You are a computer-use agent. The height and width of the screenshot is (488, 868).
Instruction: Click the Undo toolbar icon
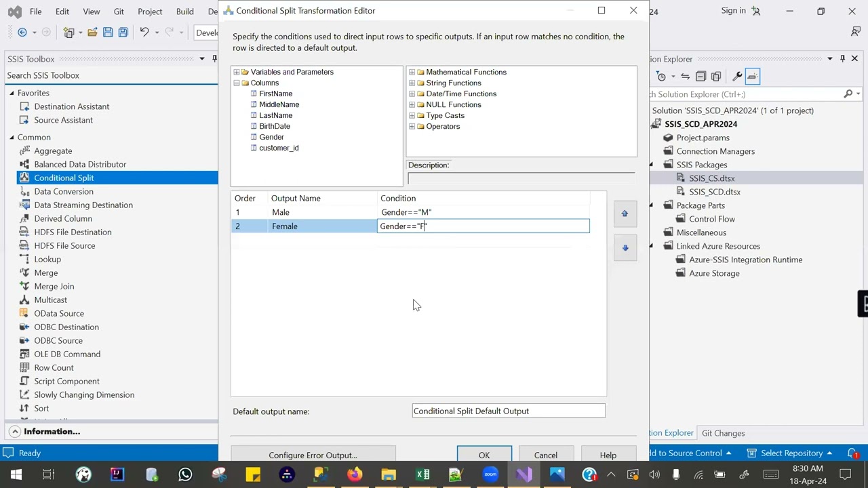pyautogui.click(x=144, y=33)
